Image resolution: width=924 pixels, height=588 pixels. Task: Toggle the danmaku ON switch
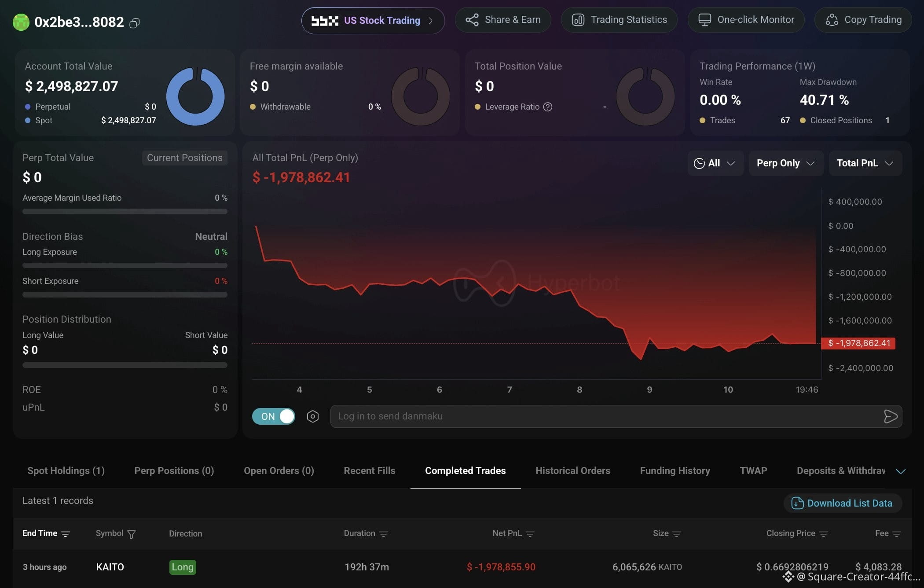tap(274, 416)
